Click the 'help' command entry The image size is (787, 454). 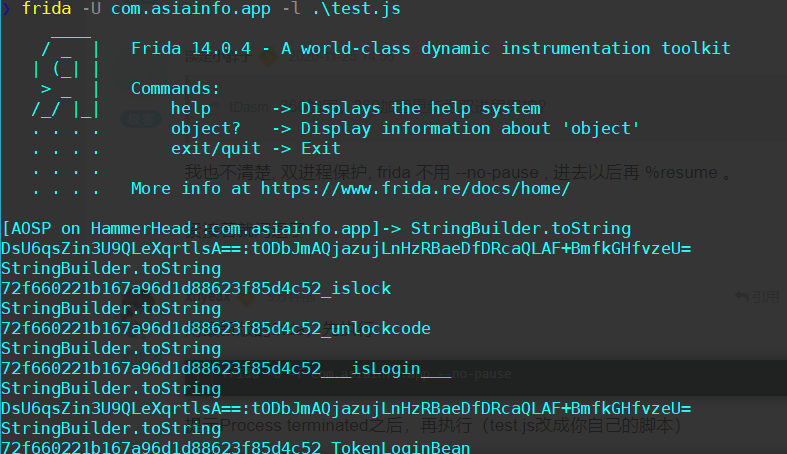click(191, 108)
